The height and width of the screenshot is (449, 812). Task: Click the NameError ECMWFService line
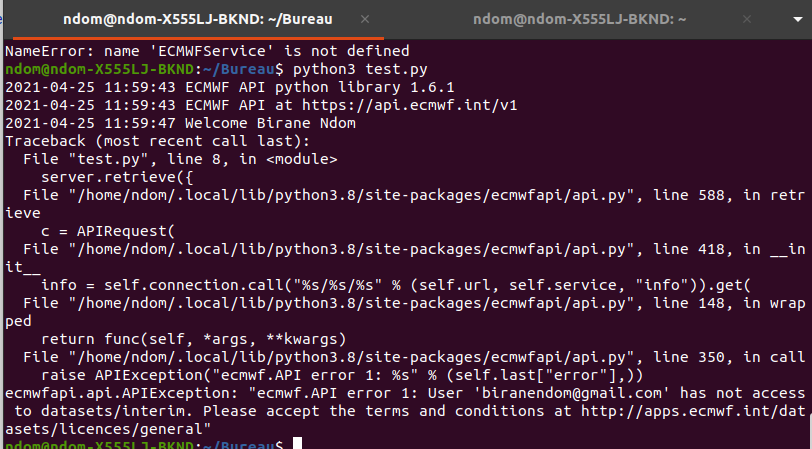(x=207, y=51)
